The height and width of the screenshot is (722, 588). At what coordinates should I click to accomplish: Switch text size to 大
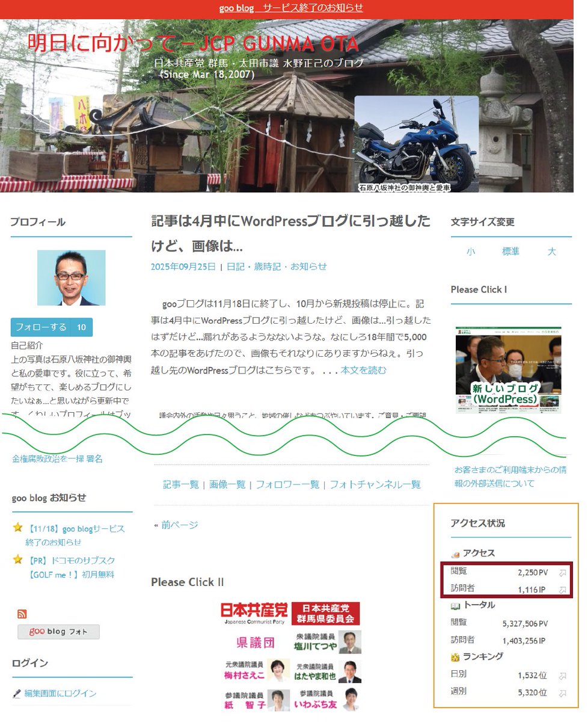pyautogui.click(x=552, y=251)
